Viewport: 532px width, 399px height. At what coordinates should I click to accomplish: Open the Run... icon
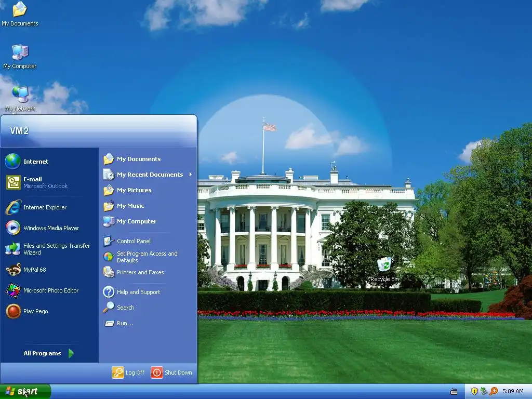109,323
